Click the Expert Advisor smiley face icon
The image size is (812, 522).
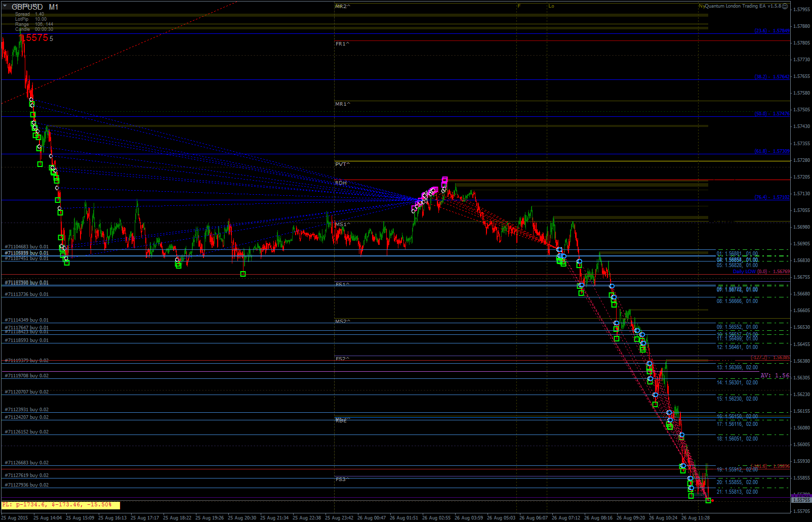(785, 6)
